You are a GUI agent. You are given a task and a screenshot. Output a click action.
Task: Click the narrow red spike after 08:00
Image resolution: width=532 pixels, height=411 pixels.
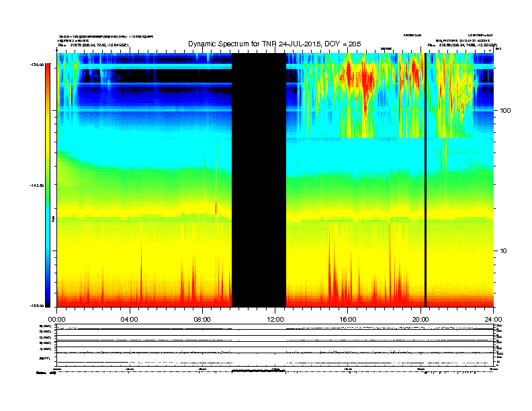pos(216,208)
